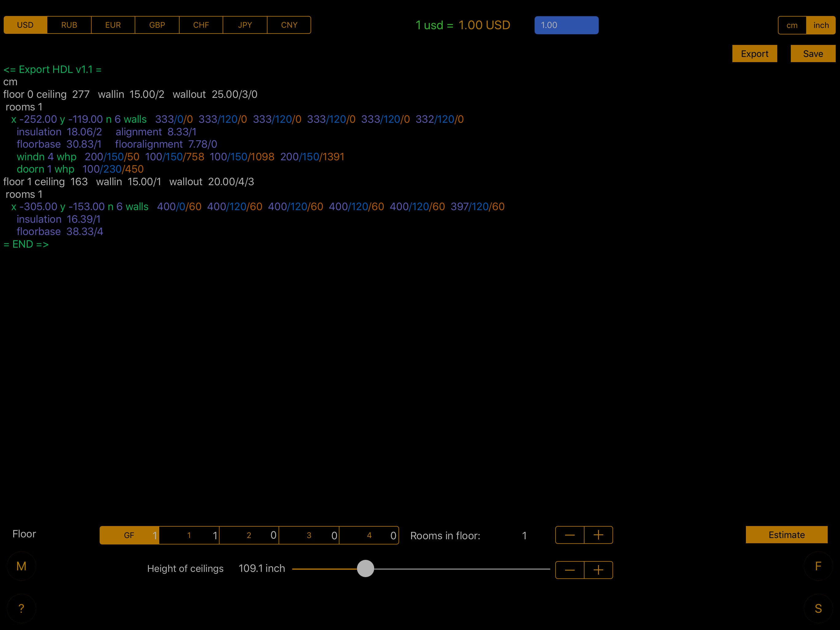Image resolution: width=840 pixels, height=630 pixels.
Task: Click 'insulation 16.39/1' value
Action: [x=58, y=219]
